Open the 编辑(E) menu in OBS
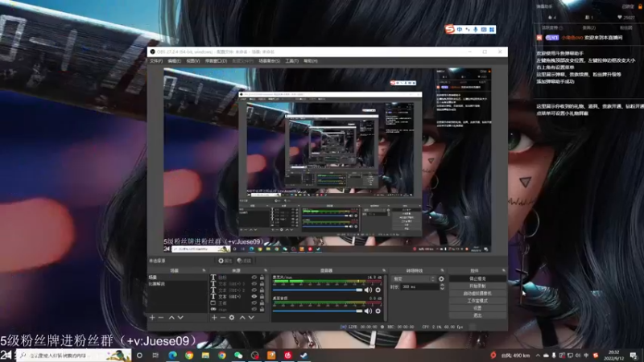This screenshot has width=644, height=362. [174, 61]
